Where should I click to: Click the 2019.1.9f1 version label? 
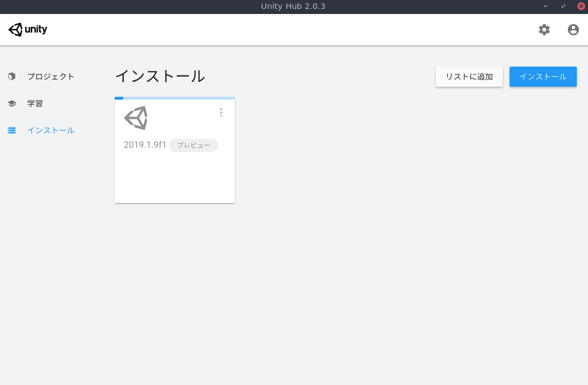click(144, 144)
